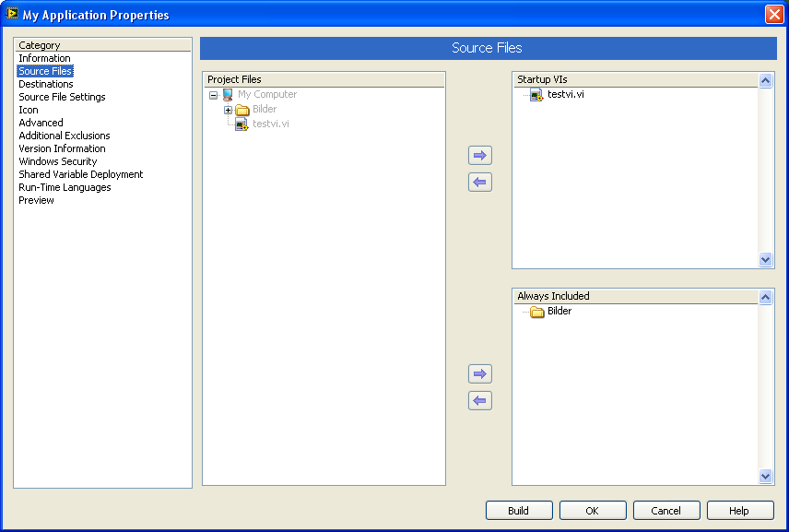Click the My Computer icon in Project Files

[228, 95]
